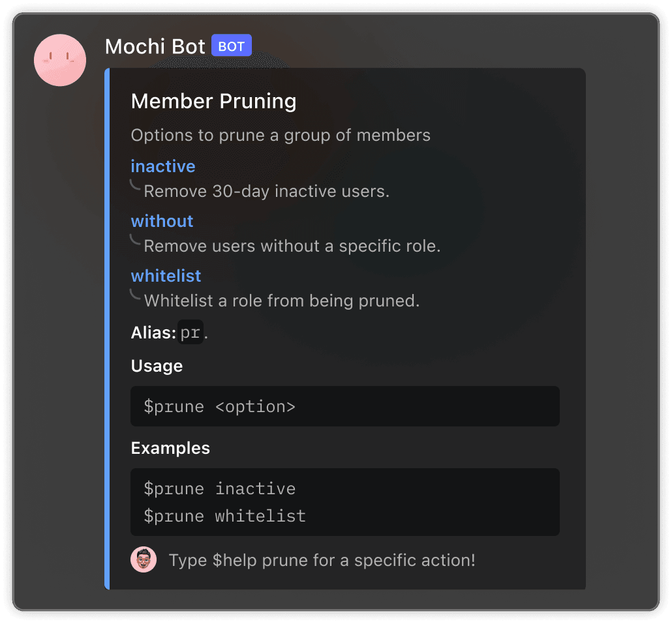Click the "$prune <option>" usage code block
The image size is (672, 624).
[344, 406]
